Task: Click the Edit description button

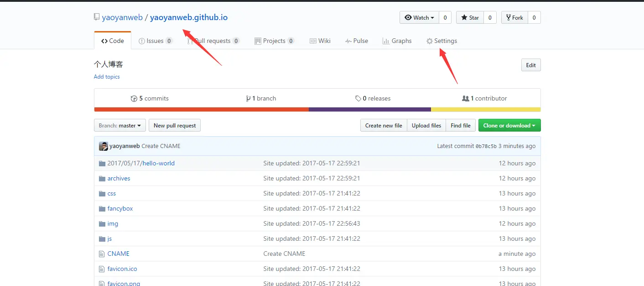Action: tap(531, 65)
